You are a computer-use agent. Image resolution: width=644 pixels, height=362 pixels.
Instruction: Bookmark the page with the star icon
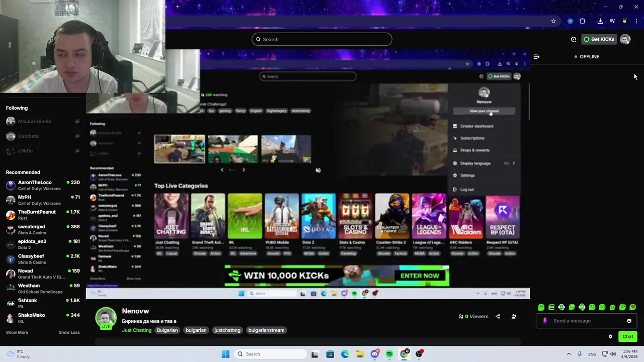(x=553, y=21)
